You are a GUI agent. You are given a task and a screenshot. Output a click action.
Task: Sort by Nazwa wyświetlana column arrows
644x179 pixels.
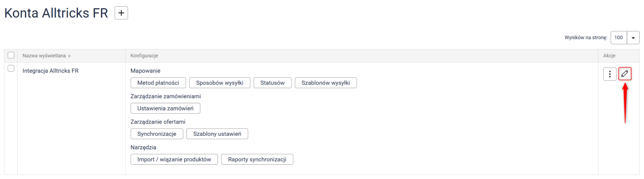(69, 56)
